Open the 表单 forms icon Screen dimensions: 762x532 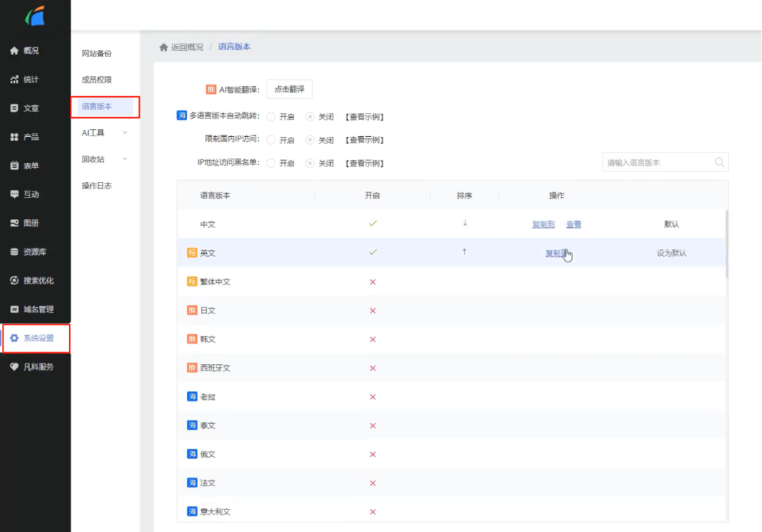pos(14,166)
